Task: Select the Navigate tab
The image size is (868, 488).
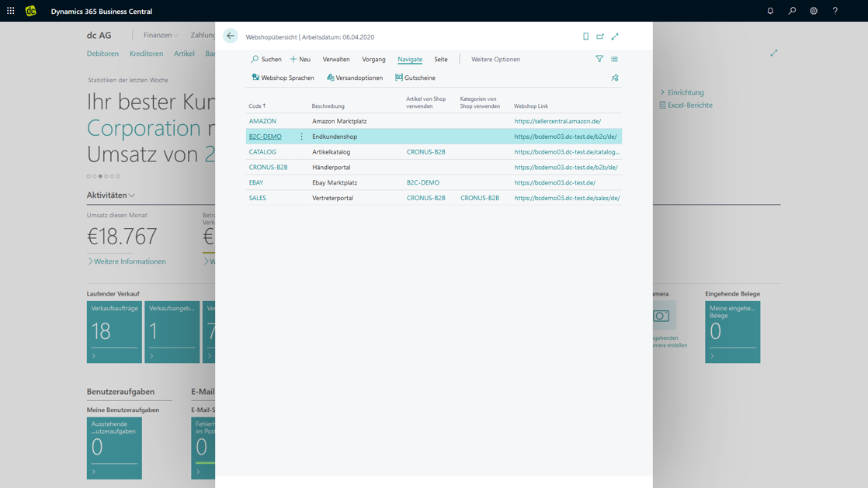Action: (410, 59)
